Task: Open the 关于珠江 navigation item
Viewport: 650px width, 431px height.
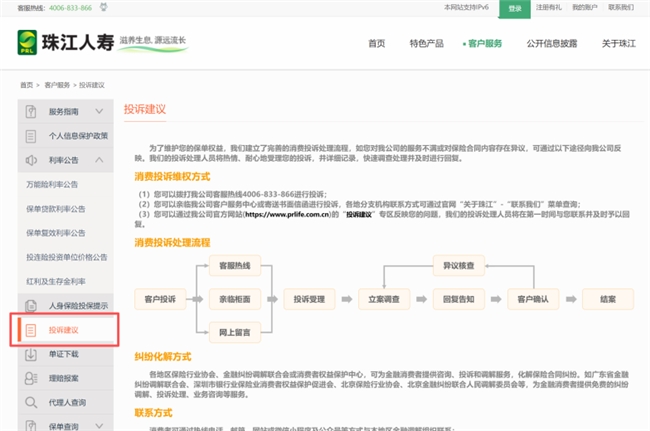Action: click(x=618, y=44)
